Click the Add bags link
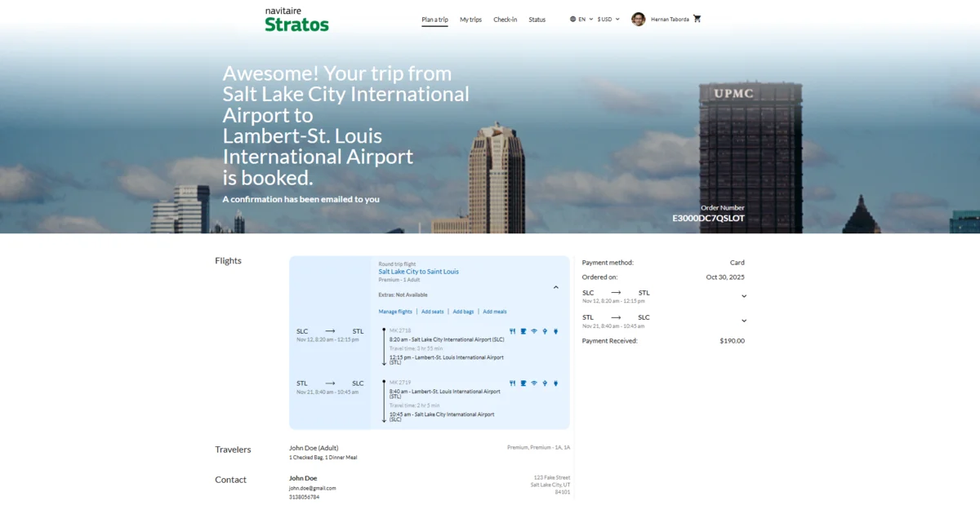The height and width of the screenshot is (514, 980). [463, 312]
